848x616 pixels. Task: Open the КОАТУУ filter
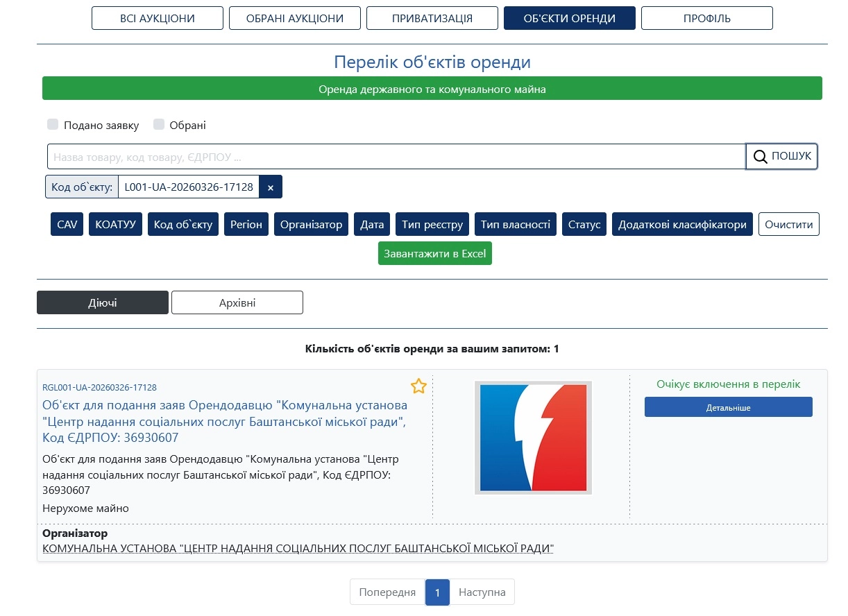coord(115,224)
